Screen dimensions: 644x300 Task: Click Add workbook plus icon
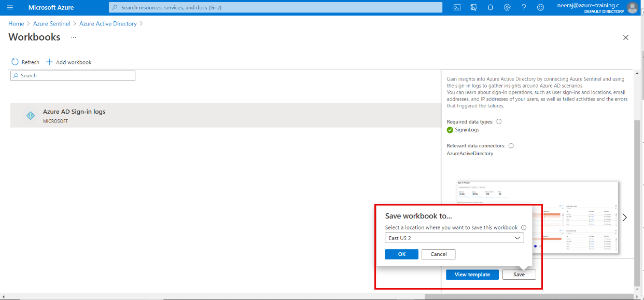[x=49, y=62]
